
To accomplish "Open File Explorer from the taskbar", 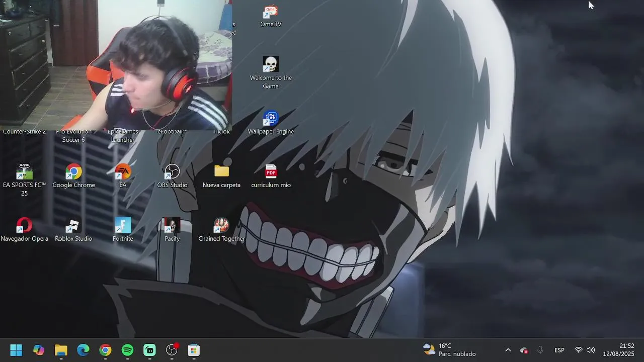I will click(x=61, y=350).
